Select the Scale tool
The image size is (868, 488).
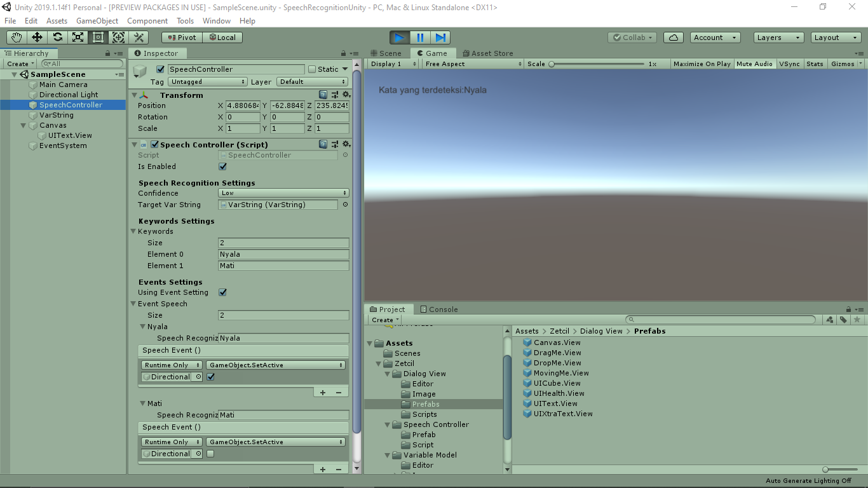(x=77, y=37)
